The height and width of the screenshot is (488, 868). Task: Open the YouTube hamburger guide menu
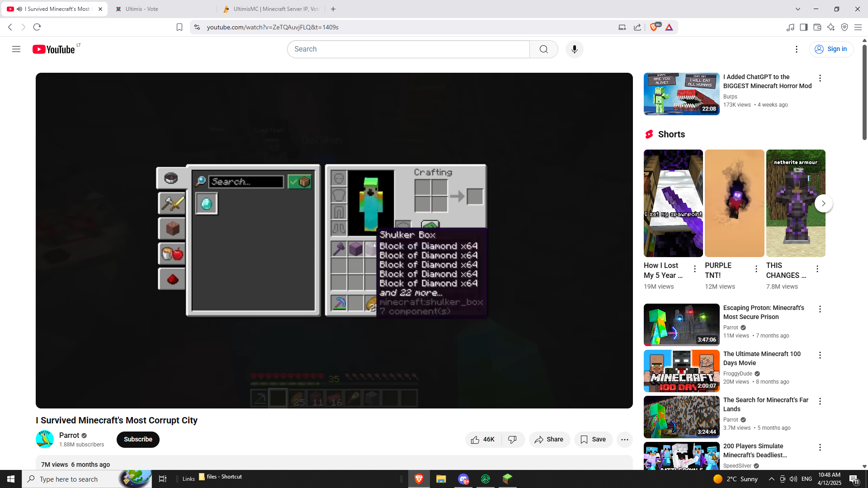coord(16,49)
